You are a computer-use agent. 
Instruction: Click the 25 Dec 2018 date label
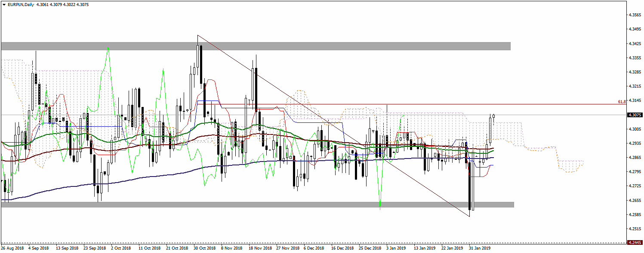pos(370,248)
